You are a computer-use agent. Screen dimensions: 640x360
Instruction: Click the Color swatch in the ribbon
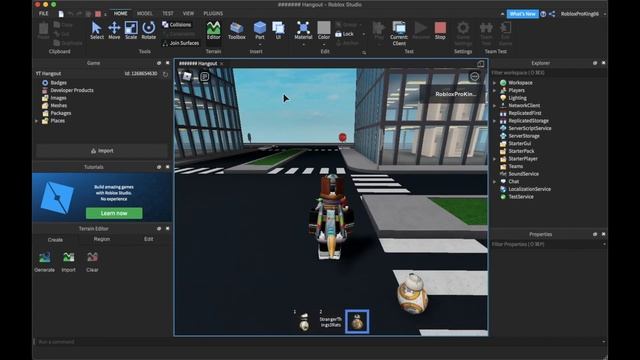pos(324,27)
